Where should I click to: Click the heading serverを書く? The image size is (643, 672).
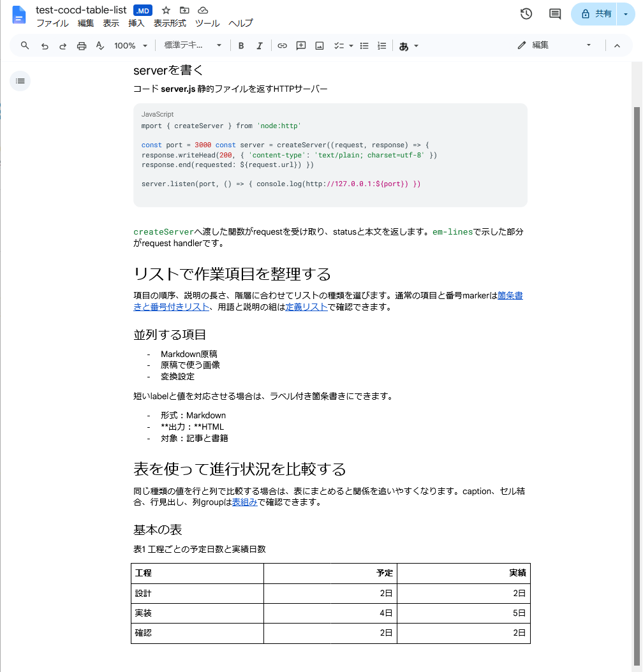[x=168, y=70]
